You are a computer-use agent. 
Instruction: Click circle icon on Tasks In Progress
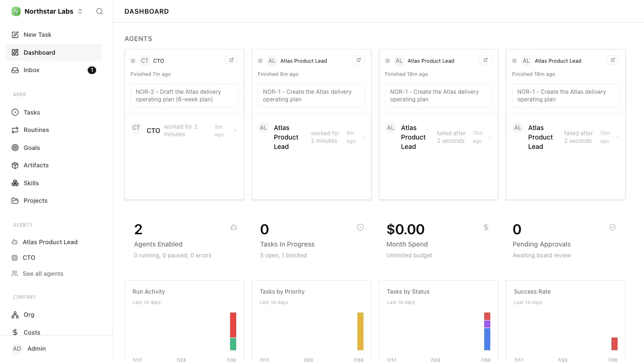[x=360, y=227]
